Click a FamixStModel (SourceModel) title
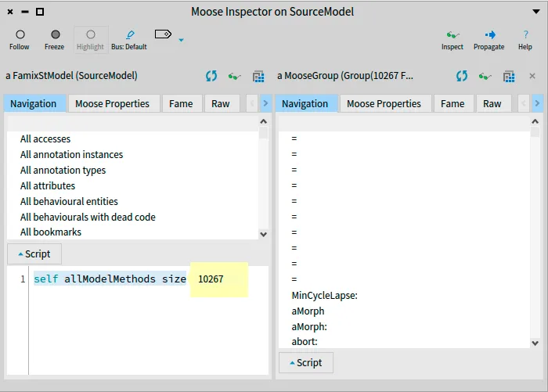 [x=71, y=76]
